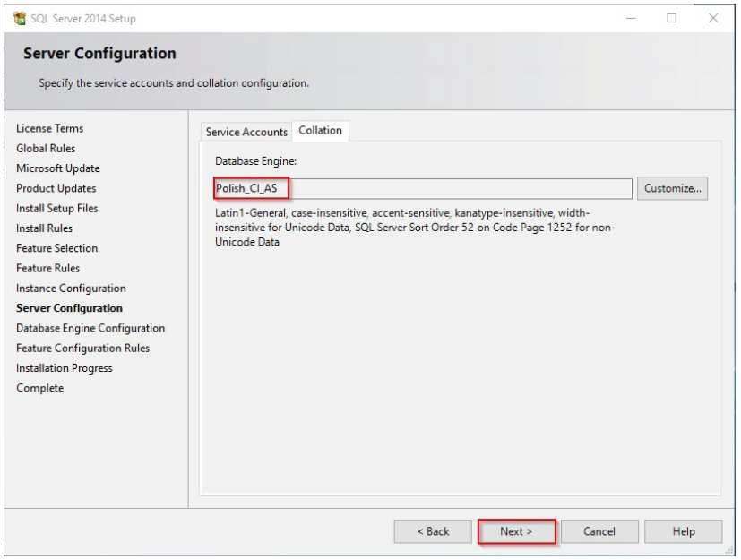Cancel the SQL Server setup
The height and width of the screenshot is (560, 741).
tap(599, 531)
